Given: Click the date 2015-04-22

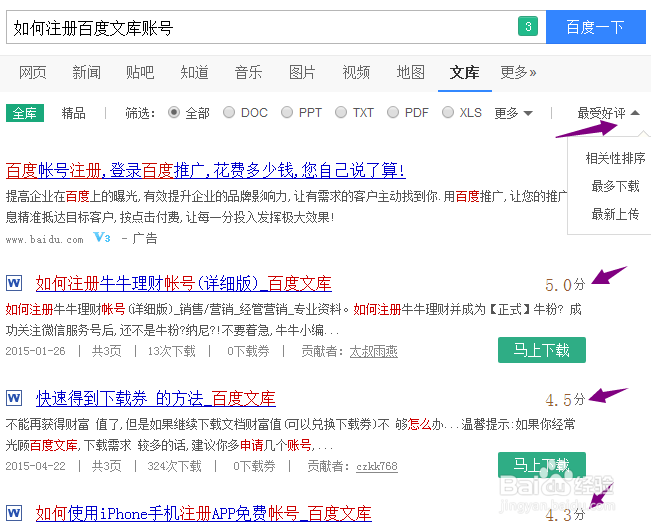Looking at the screenshot, I should coord(35,466).
